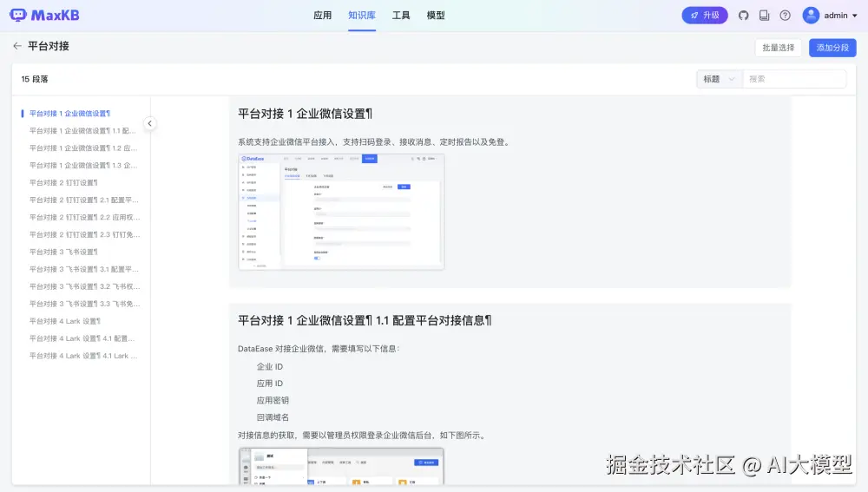The width and height of the screenshot is (868, 492).
Task: Click paragraph title 1.1 配置平台对接信息
Action: (x=365, y=320)
